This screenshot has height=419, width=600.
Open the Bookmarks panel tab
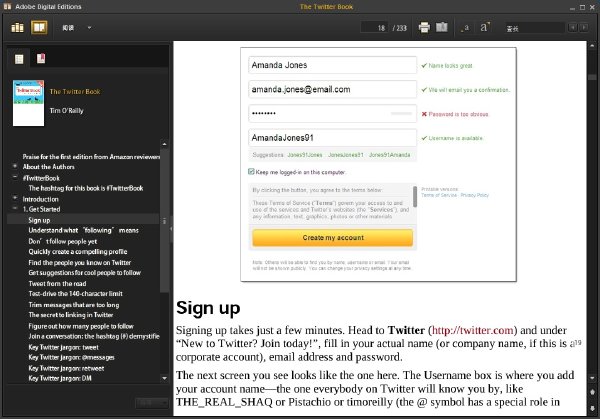coord(41,59)
